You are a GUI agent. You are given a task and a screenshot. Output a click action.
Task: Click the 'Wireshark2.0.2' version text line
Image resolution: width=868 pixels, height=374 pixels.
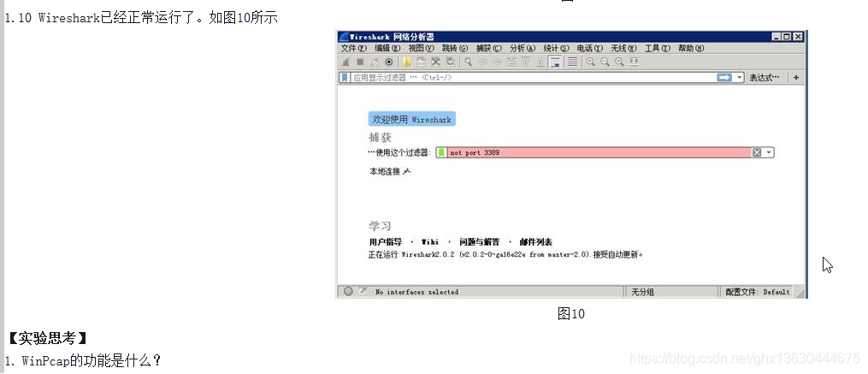pyautogui.click(x=505, y=255)
